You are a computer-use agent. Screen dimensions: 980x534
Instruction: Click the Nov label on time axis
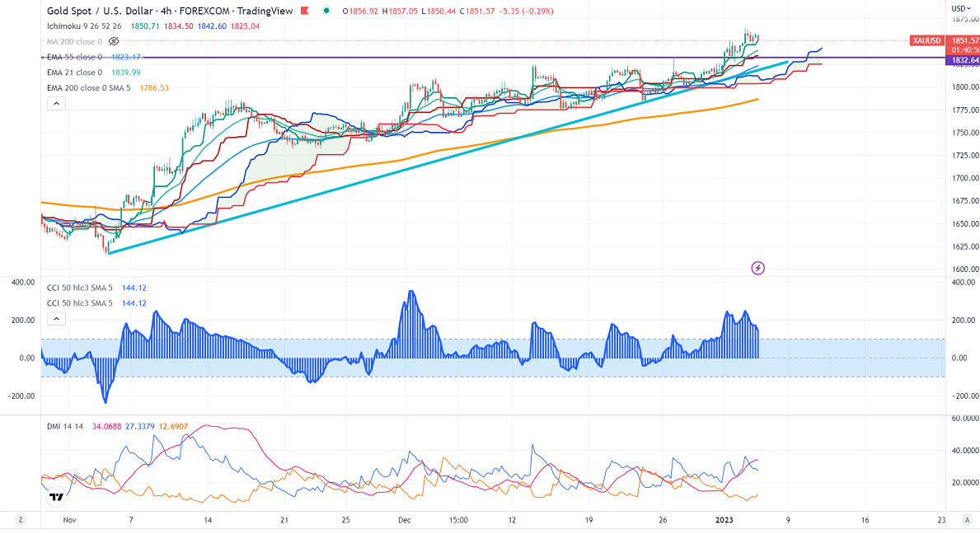pyautogui.click(x=69, y=520)
